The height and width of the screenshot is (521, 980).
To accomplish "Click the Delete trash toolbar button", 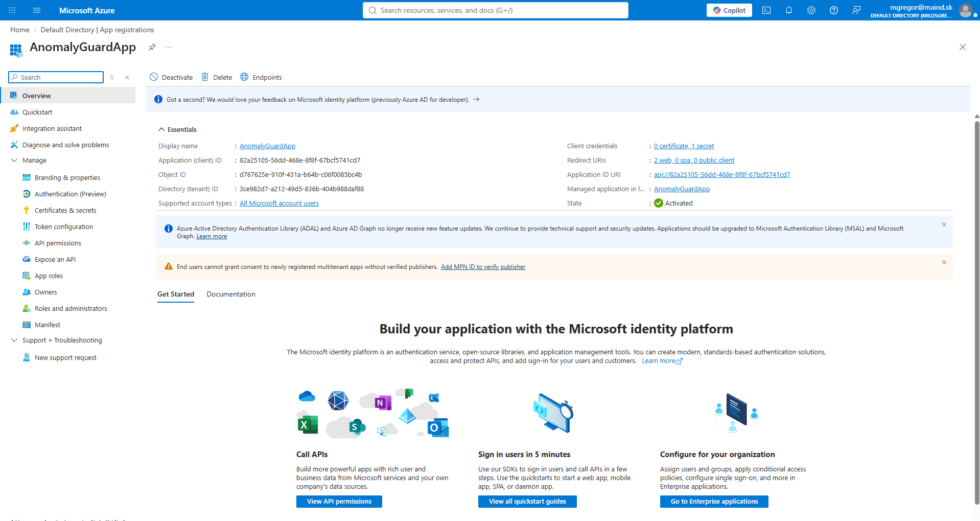I will (x=217, y=77).
